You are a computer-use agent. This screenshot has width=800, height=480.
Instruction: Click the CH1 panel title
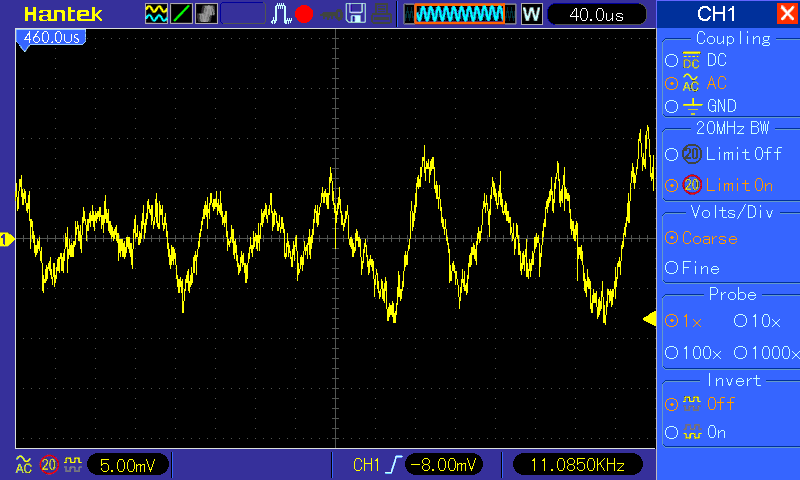[716, 14]
